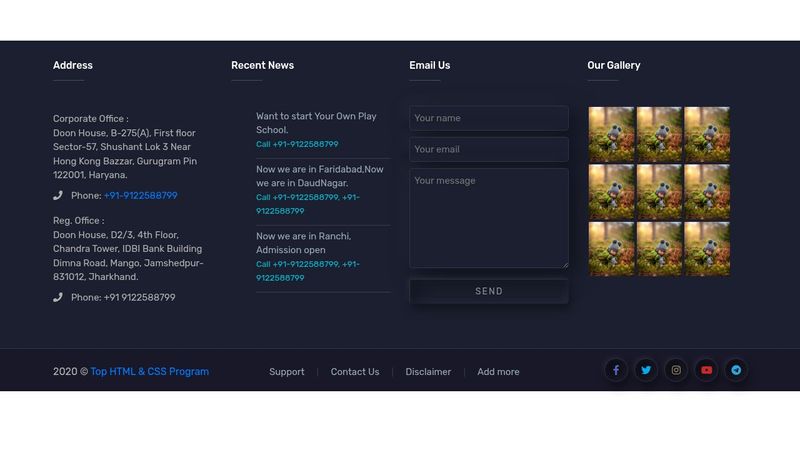
Task: Open the Support footer link
Action: coord(287,372)
